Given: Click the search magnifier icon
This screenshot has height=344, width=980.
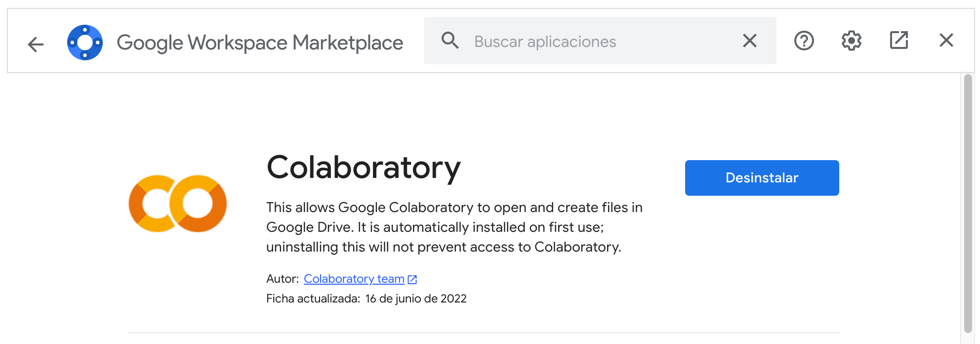Looking at the screenshot, I should coord(450,41).
